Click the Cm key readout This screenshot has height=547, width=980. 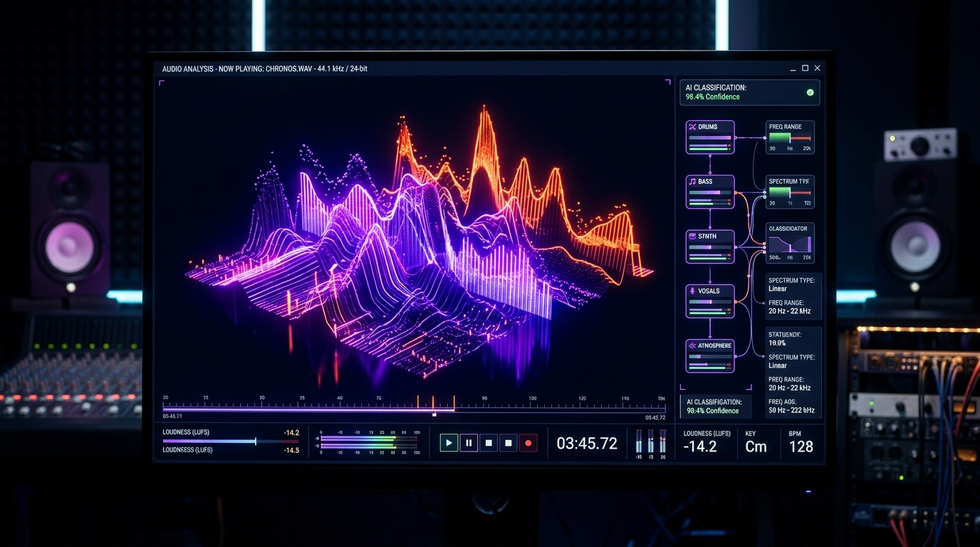[x=756, y=447]
